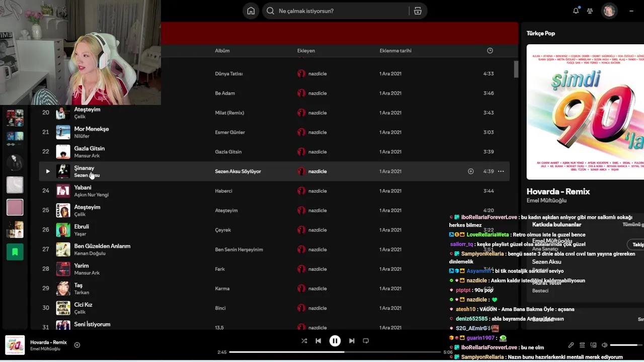Open album Karma
The height and width of the screenshot is (362, 644).
pos(222,289)
